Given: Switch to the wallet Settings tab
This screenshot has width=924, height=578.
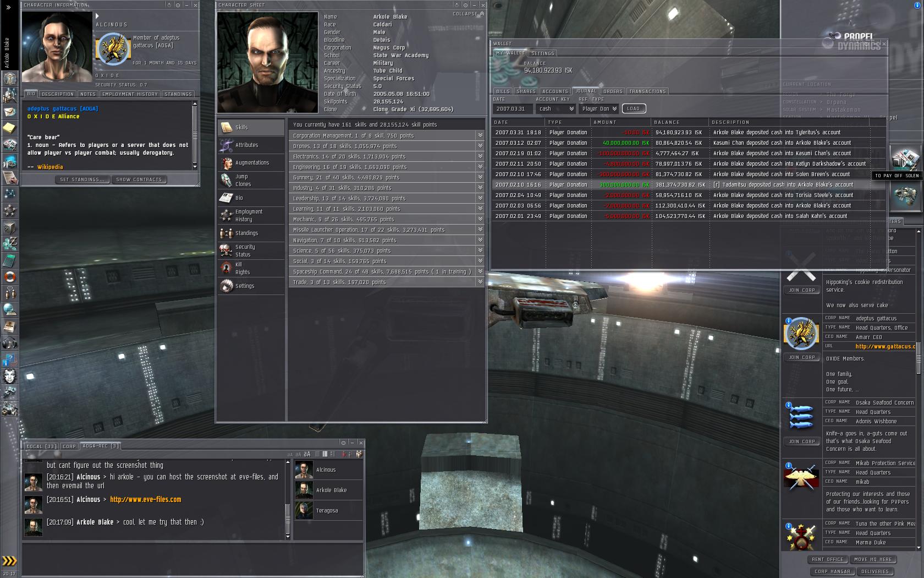Looking at the screenshot, I should (543, 53).
